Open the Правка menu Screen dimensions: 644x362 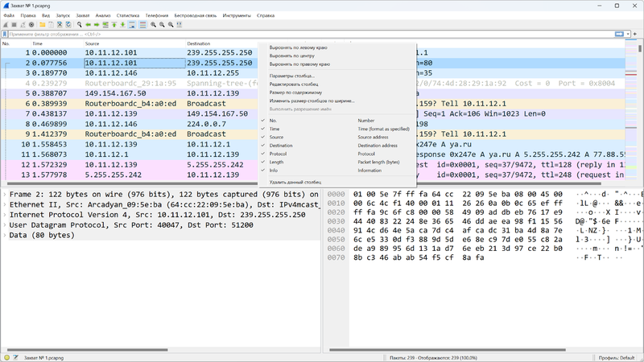pyautogui.click(x=28, y=15)
